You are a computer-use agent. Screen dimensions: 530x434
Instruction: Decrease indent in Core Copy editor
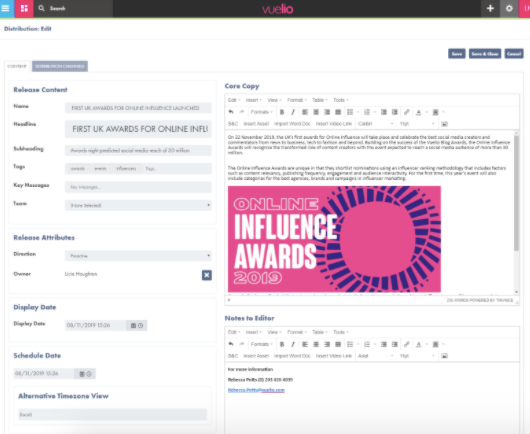coord(384,112)
